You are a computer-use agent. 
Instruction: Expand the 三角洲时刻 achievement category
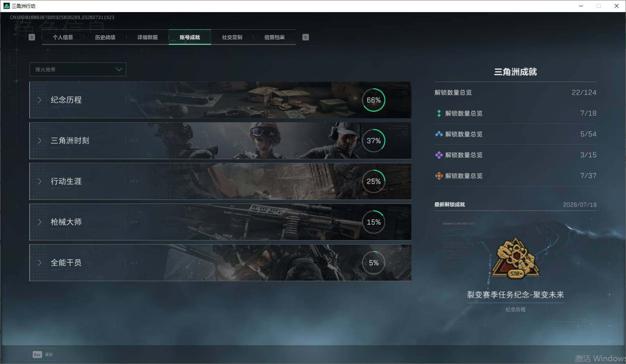pos(220,141)
